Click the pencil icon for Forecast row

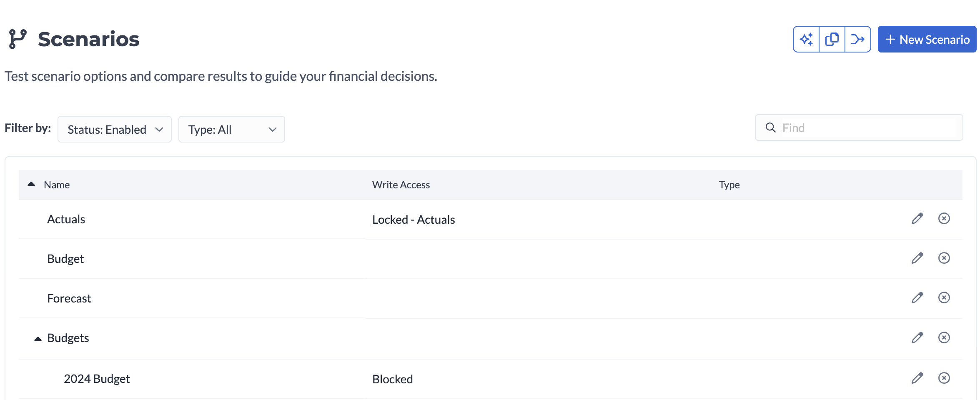pos(917,297)
